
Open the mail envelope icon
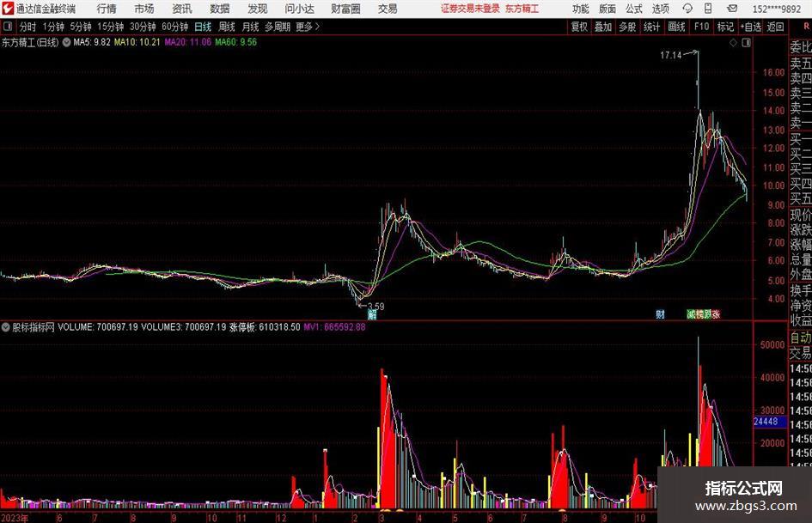click(732, 9)
